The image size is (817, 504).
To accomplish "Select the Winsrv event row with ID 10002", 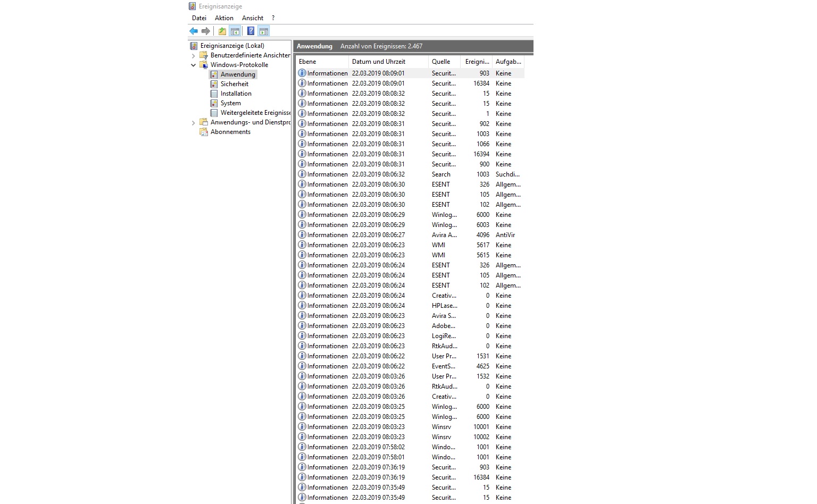I will [x=410, y=436].
